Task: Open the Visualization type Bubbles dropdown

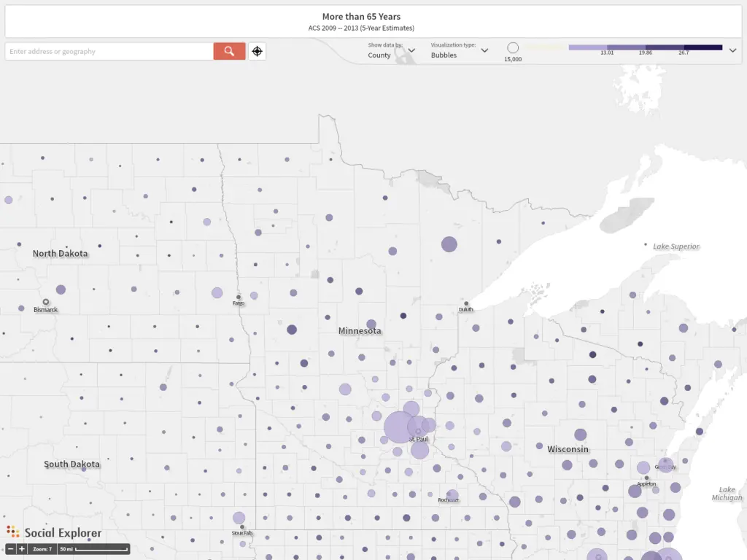Action: coord(460,51)
